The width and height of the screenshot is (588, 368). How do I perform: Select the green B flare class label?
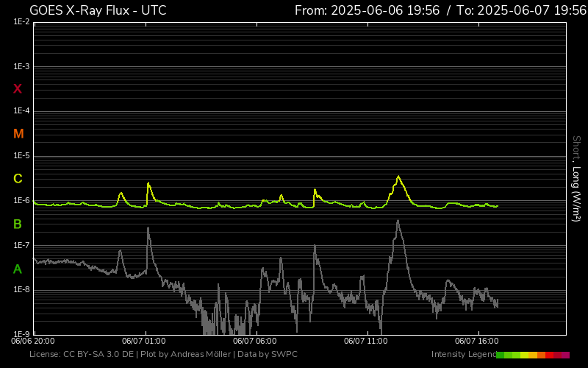pos(18,224)
